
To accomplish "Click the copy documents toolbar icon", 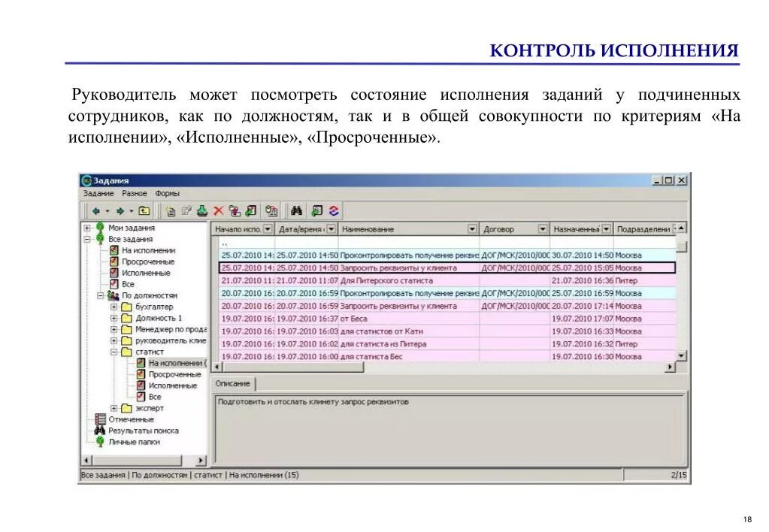I will point(271,211).
